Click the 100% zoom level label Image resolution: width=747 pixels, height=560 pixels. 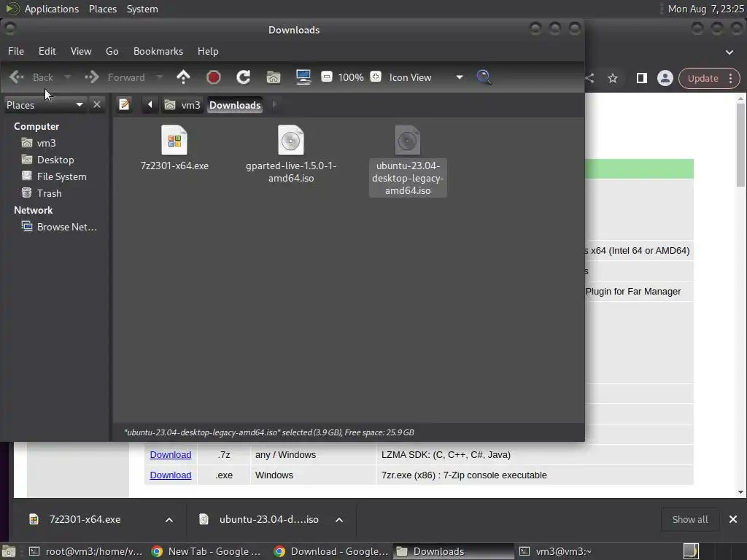(x=351, y=77)
